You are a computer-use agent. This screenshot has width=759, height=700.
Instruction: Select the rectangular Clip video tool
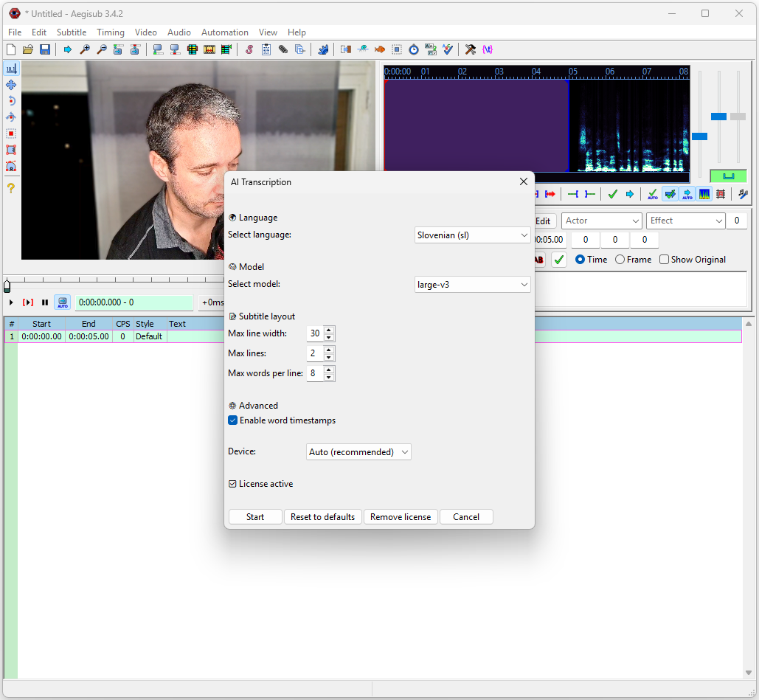click(x=11, y=150)
